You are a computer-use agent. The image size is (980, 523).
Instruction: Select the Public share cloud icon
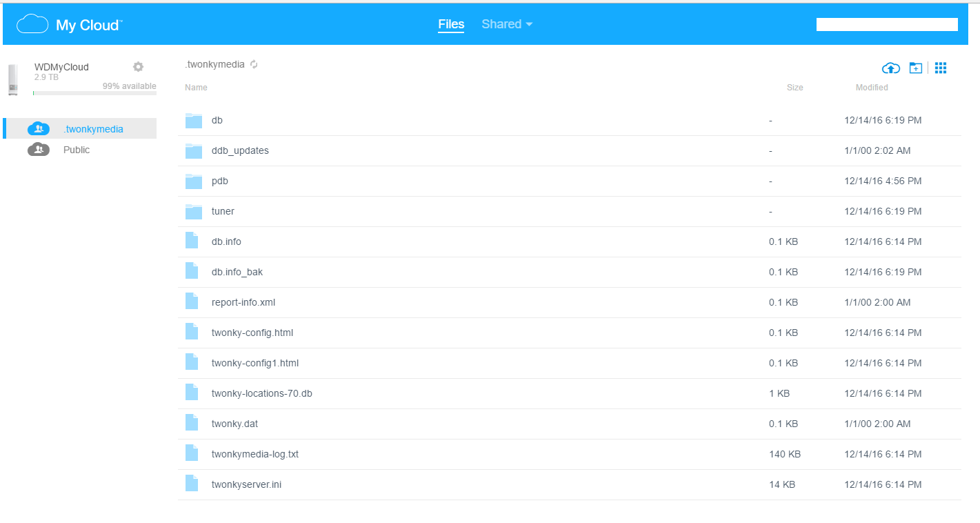coord(39,149)
